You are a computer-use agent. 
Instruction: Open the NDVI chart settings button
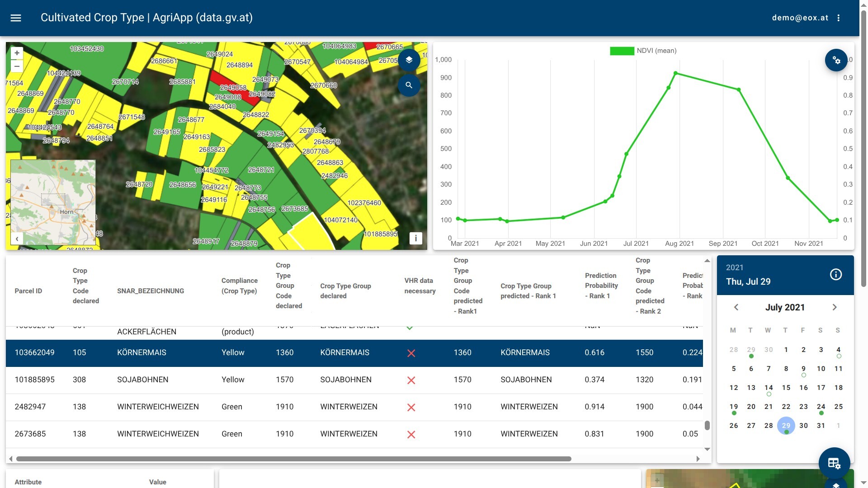coord(836,60)
